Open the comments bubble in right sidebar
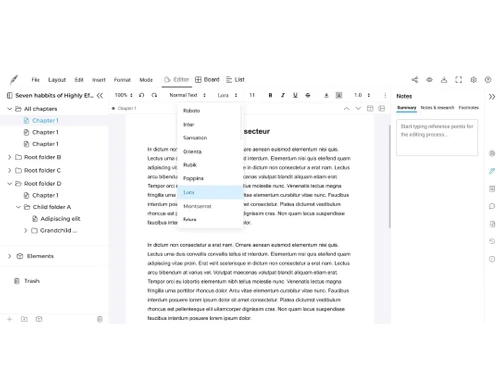This screenshot has width=500, height=375. [492, 206]
